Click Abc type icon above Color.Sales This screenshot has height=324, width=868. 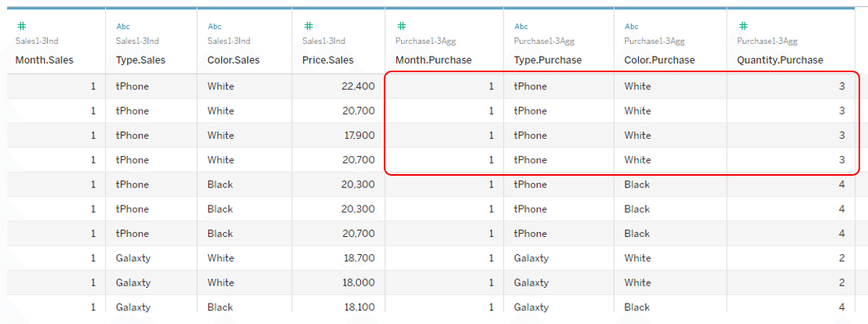214,26
